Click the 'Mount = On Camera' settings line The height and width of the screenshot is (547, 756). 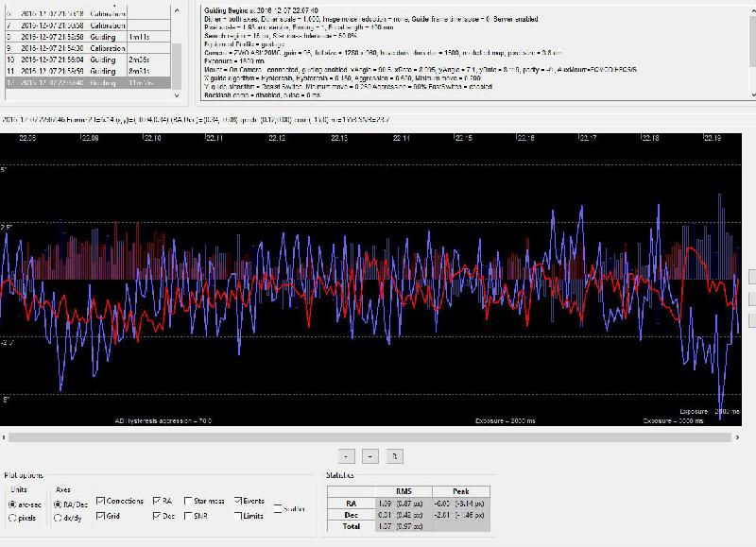click(420, 70)
